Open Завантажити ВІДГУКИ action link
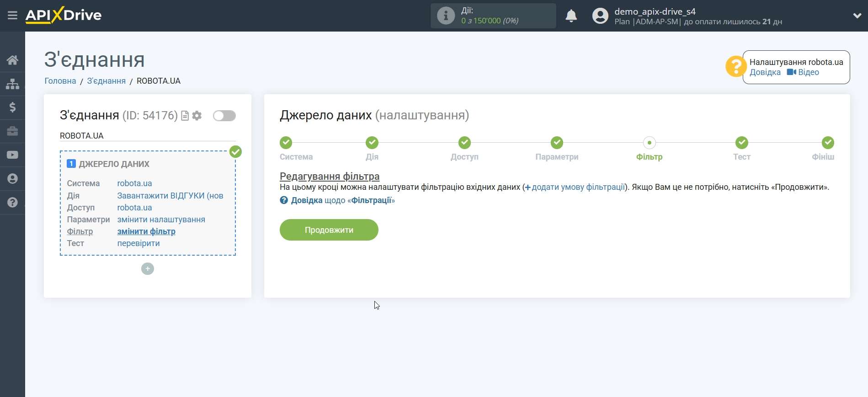 [170, 196]
